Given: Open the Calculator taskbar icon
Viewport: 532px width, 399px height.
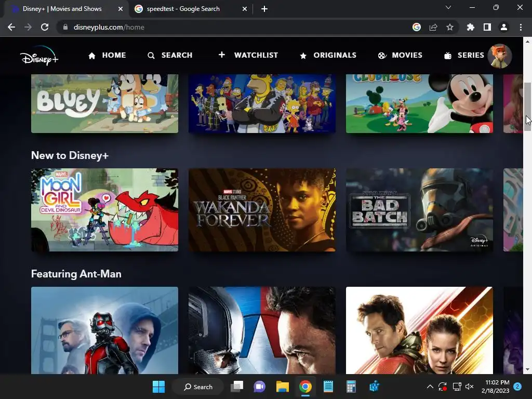Looking at the screenshot, I should [351, 387].
